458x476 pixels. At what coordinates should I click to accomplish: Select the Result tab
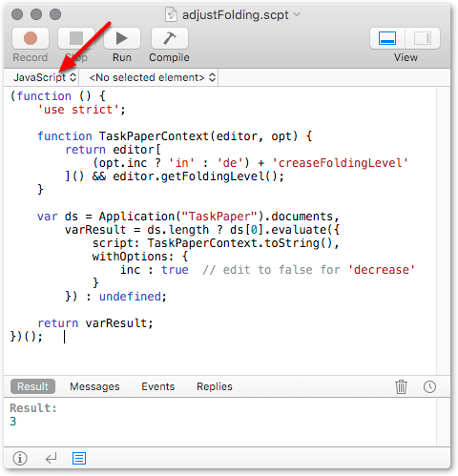point(32,386)
